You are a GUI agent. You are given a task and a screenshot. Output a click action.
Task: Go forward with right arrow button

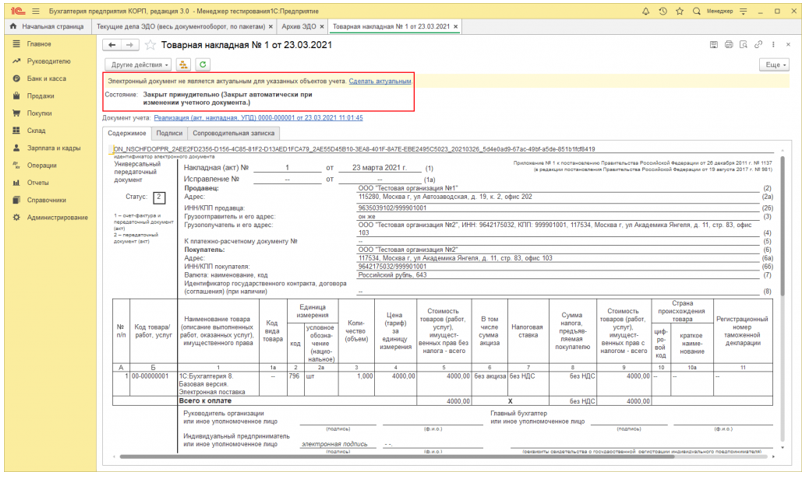130,45
